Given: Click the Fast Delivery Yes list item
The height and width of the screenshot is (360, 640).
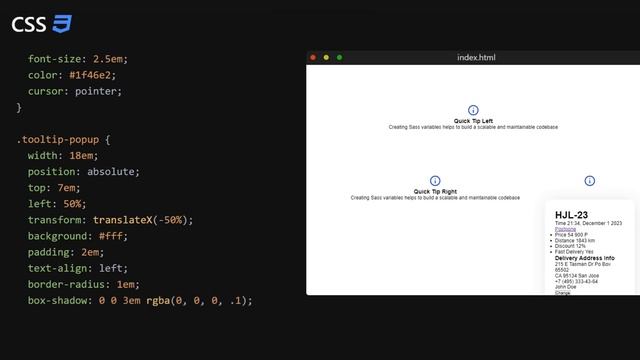Looking at the screenshot, I should click(574, 252).
